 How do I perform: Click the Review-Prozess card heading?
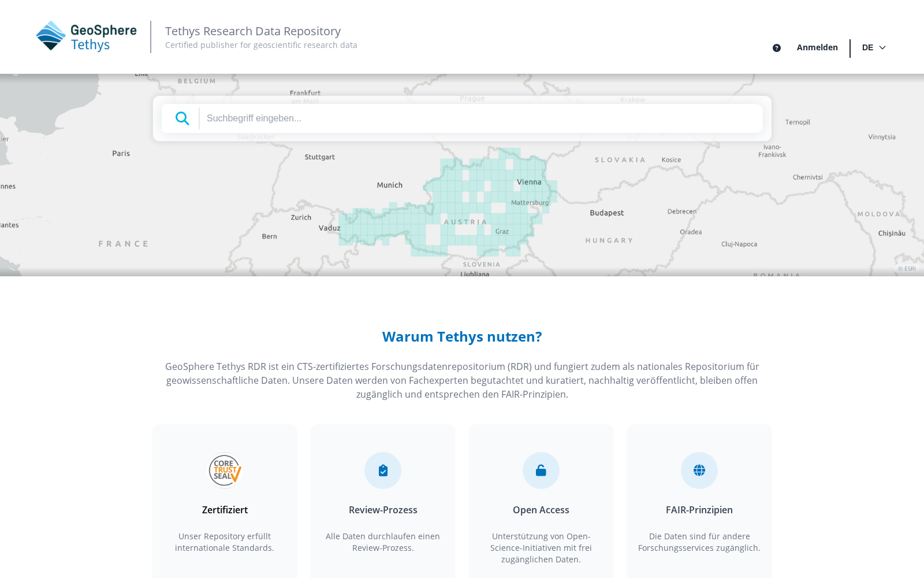[383, 510]
